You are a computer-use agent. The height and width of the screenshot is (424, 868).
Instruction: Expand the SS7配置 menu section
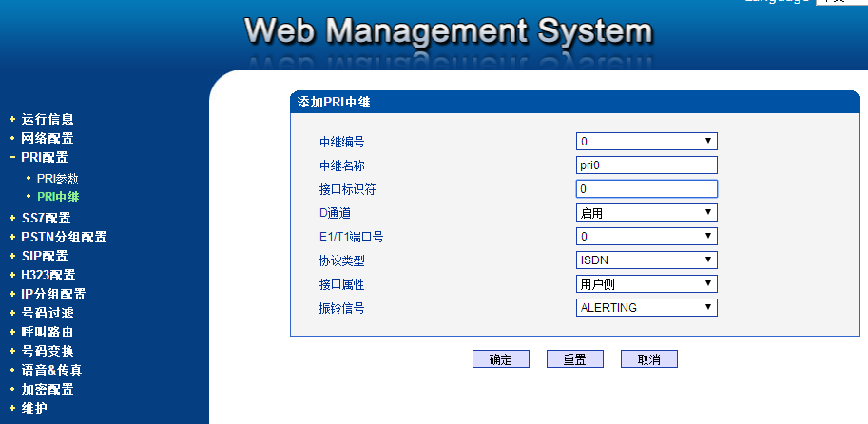click(46, 218)
